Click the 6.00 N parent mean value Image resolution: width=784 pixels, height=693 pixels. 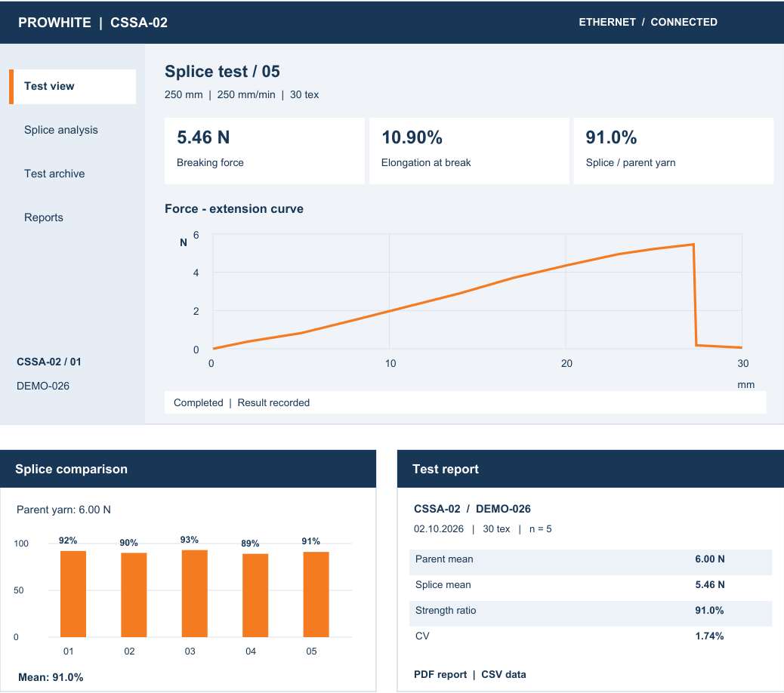click(710, 559)
